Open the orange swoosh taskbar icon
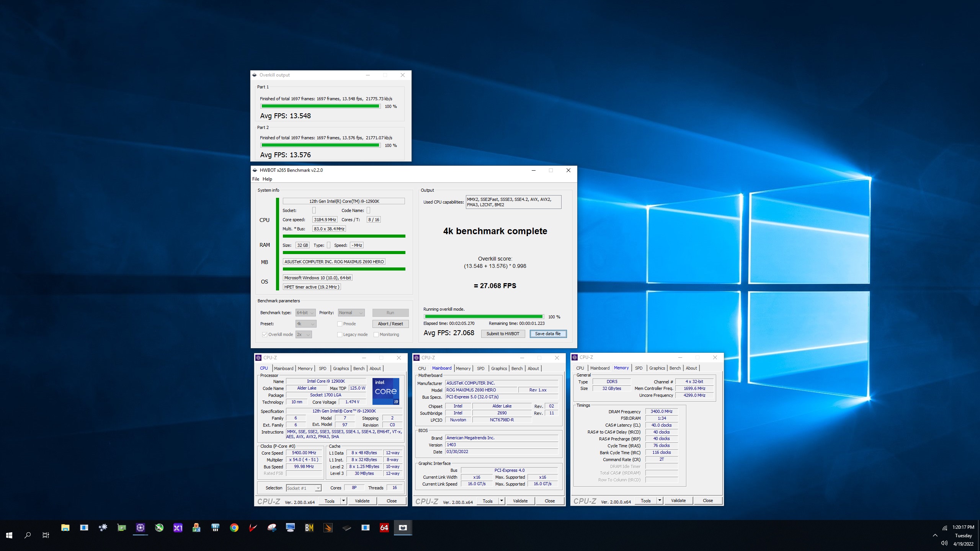980x551 pixels. tap(328, 528)
